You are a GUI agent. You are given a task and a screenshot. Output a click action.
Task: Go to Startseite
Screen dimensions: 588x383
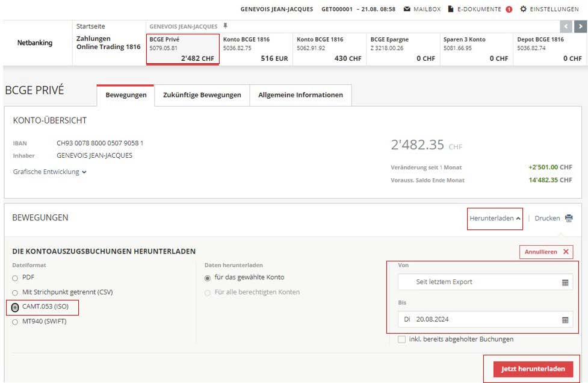point(91,26)
